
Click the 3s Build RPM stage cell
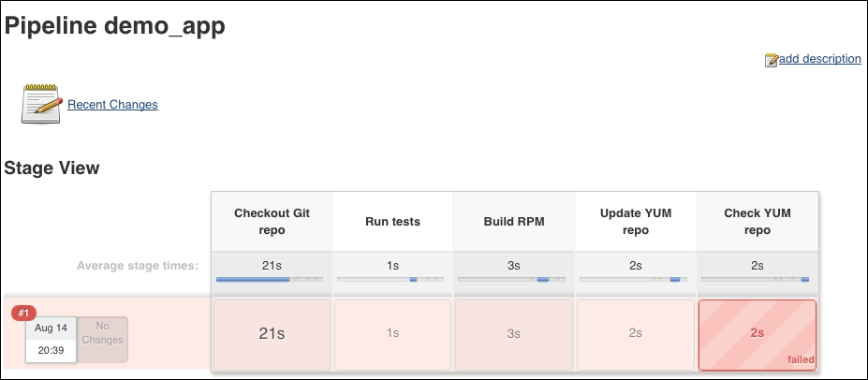tap(514, 335)
